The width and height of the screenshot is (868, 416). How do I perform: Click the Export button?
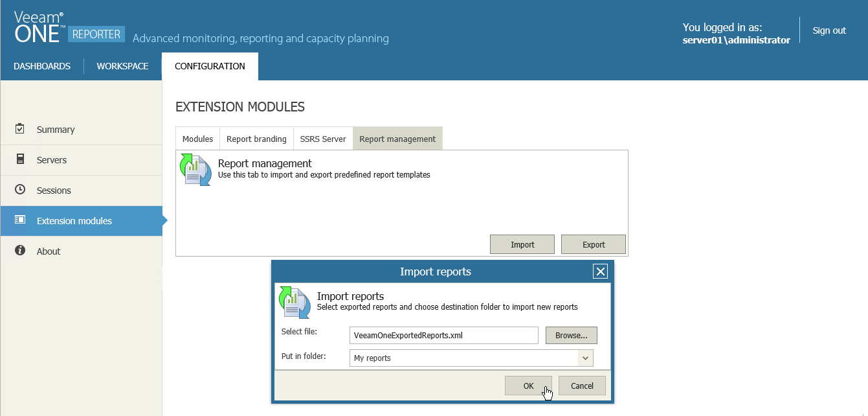coord(594,244)
